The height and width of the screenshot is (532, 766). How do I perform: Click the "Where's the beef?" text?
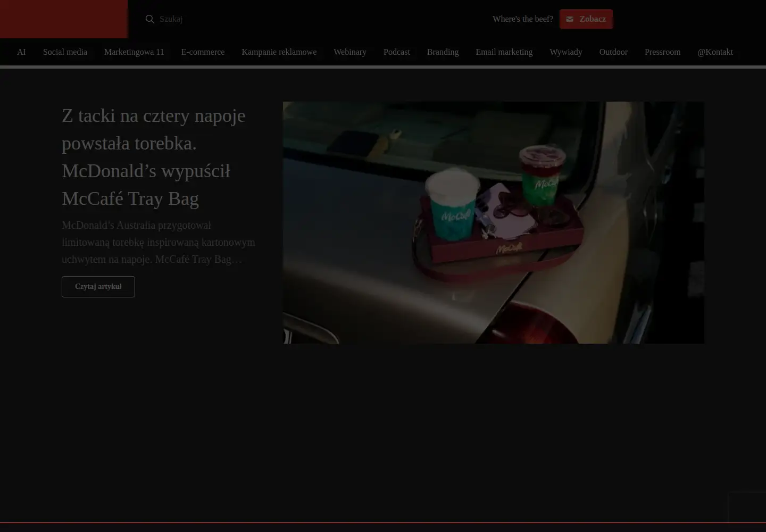pyautogui.click(x=523, y=19)
